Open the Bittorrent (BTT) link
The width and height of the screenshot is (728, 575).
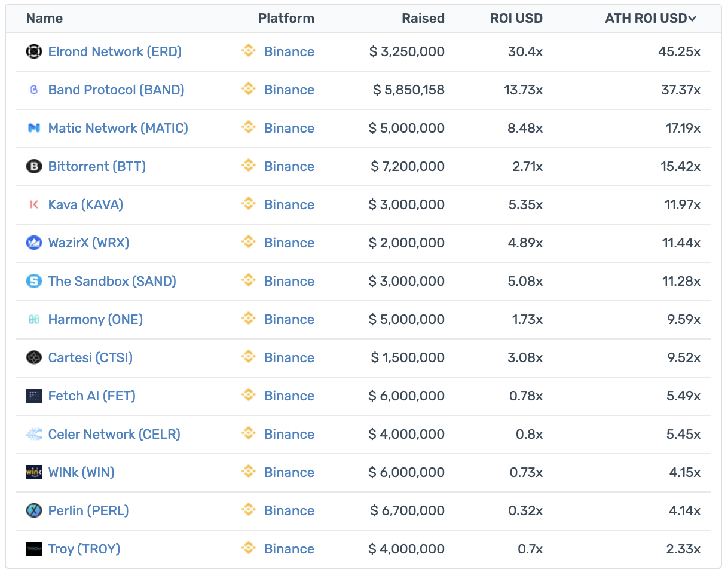97,166
